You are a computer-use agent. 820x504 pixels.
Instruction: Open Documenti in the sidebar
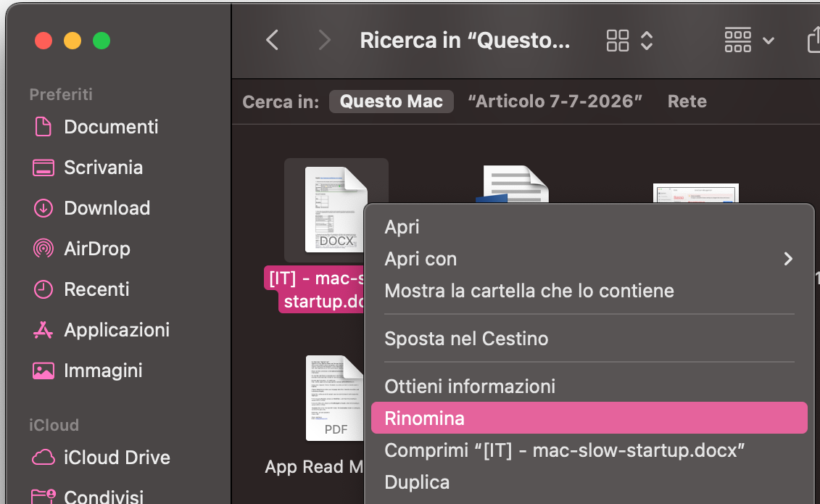pyautogui.click(x=111, y=127)
